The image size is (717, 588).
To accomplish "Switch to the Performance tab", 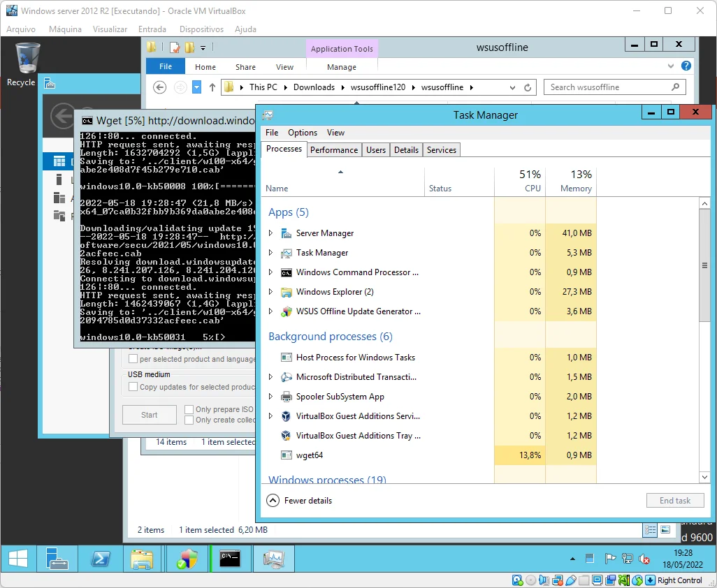I will (x=334, y=150).
